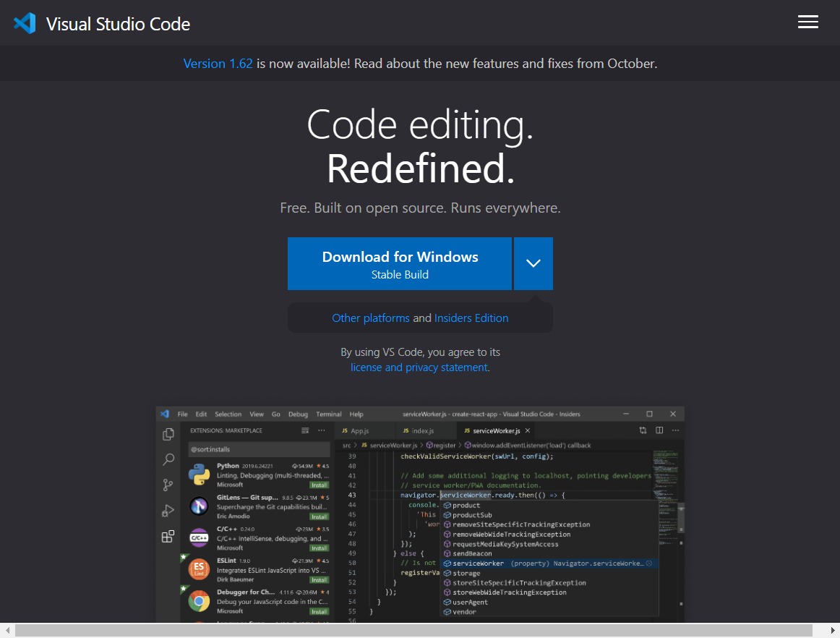Click Run and Debug icon in activity bar

[x=168, y=511]
